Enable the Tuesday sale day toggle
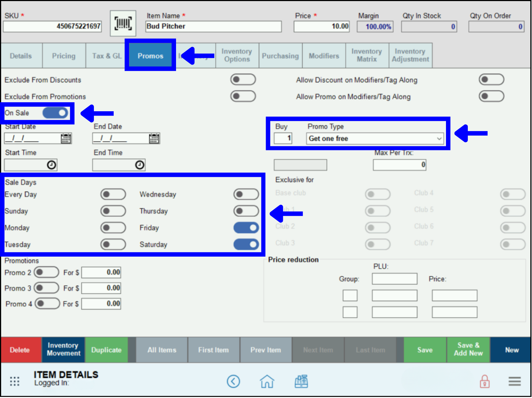The width and height of the screenshot is (532, 398). coord(113,245)
